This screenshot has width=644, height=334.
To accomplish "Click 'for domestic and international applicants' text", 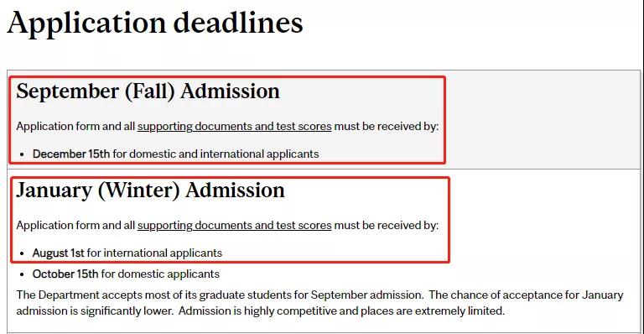I will click(216, 154).
